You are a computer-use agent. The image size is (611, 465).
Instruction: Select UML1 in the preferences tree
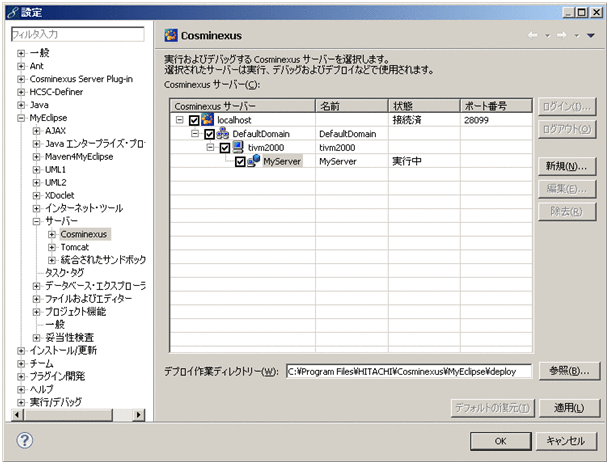click(x=55, y=170)
